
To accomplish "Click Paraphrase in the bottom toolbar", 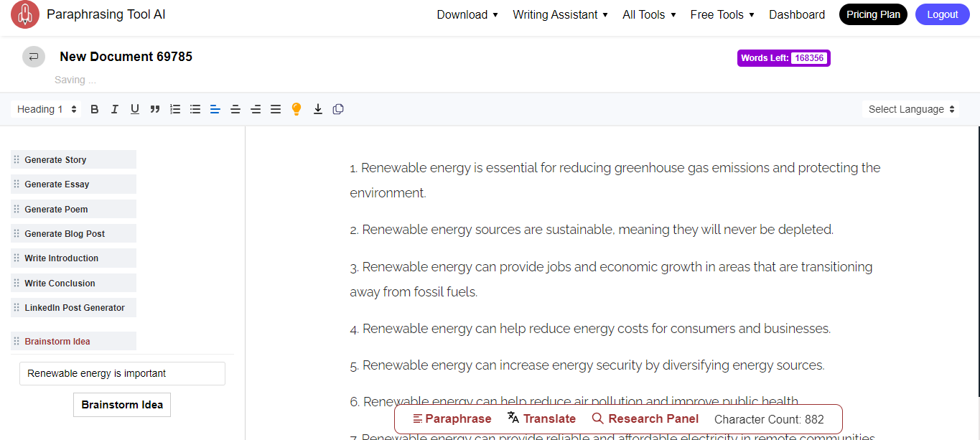I will point(452,419).
